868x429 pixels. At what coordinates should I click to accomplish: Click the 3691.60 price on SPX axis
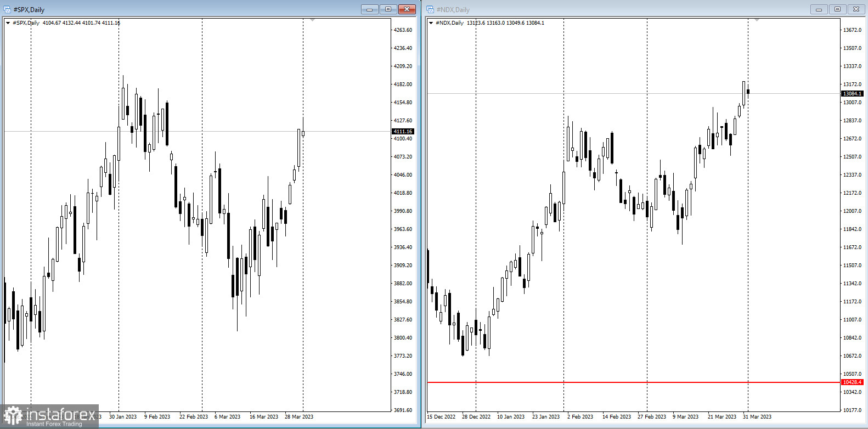[x=403, y=410]
